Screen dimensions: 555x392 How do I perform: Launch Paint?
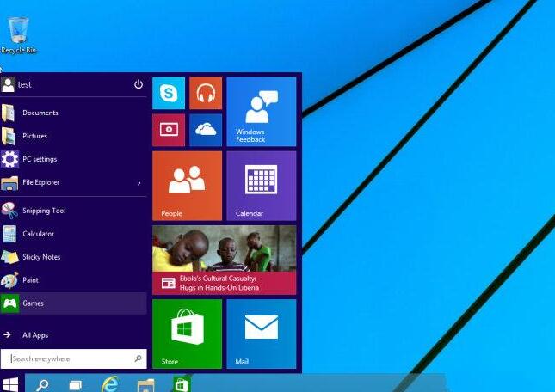point(73,280)
